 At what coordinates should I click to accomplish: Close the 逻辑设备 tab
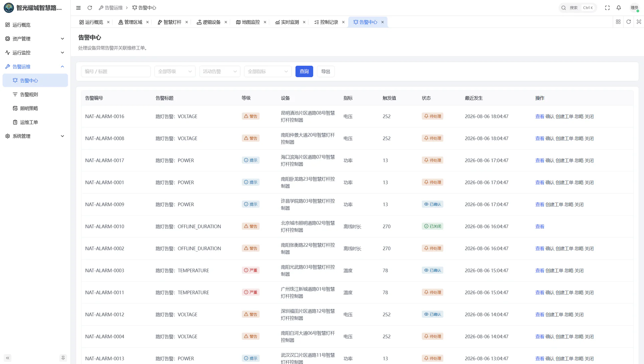point(226,22)
